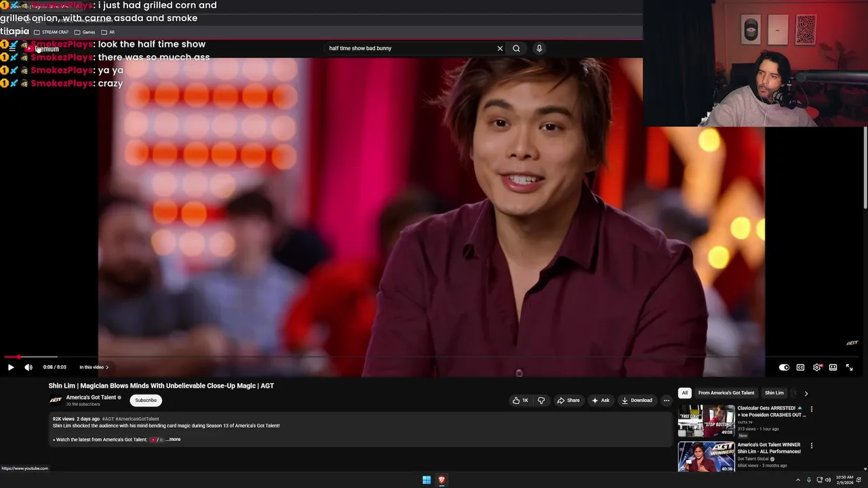Open the Games bookmarks folder
The width and height of the screenshot is (868, 488).
85,32
